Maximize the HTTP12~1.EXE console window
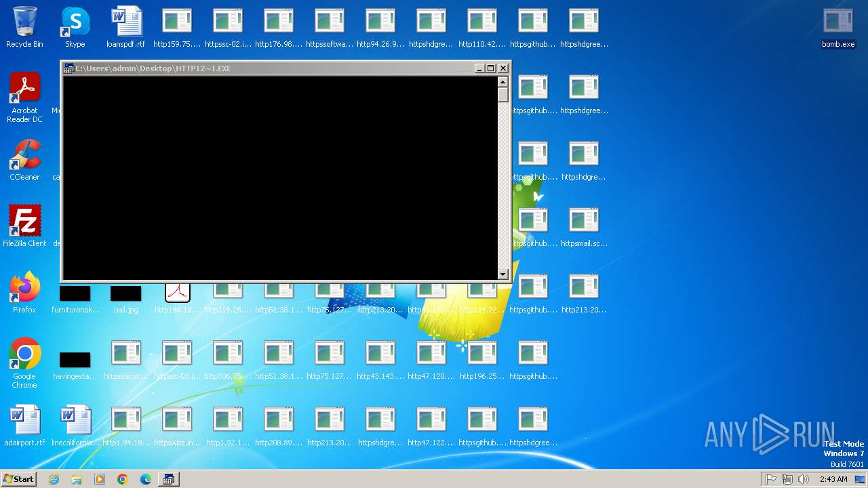This screenshot has width=868, height=488. click(490, 68)
